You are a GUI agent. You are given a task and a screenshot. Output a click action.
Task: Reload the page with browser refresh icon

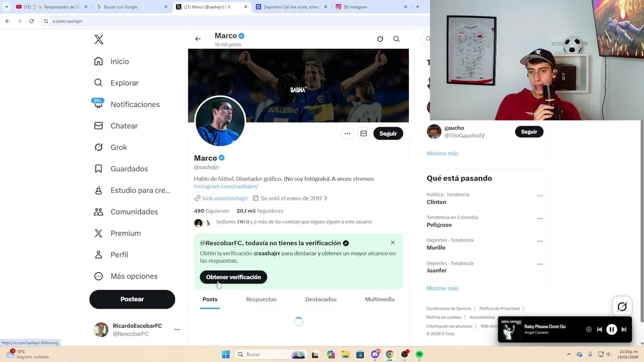pyautogui.click(x=31, y=21)
